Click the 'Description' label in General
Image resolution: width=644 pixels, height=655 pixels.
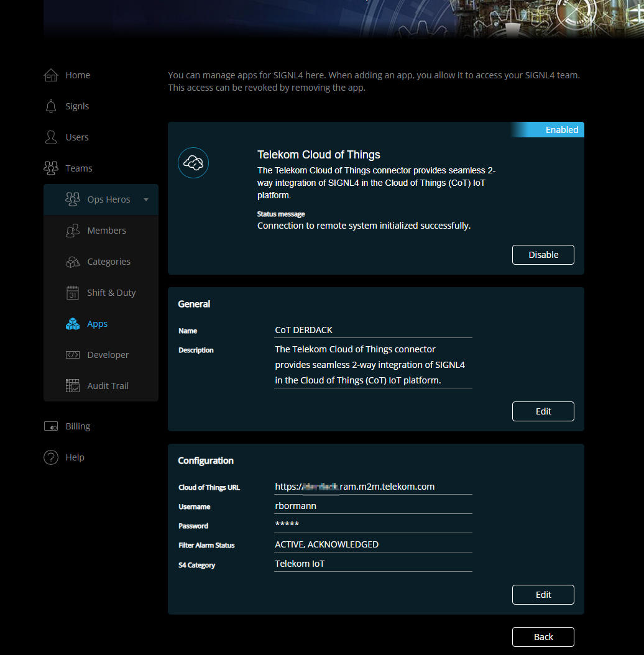tap(196, 350)
